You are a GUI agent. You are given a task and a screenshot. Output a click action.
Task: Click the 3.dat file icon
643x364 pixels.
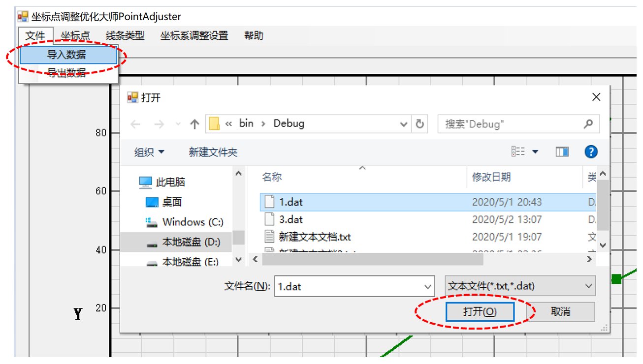click(x=269, y=219)
